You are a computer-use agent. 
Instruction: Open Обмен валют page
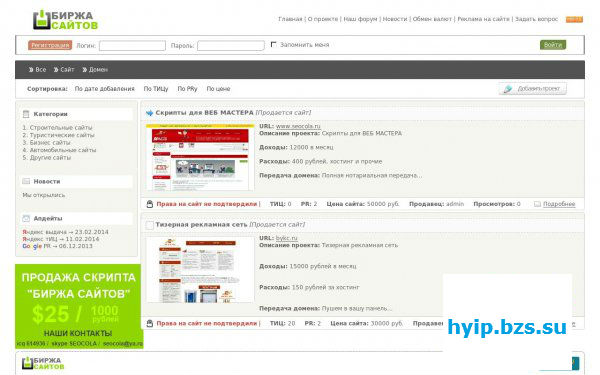coord(432,19)
